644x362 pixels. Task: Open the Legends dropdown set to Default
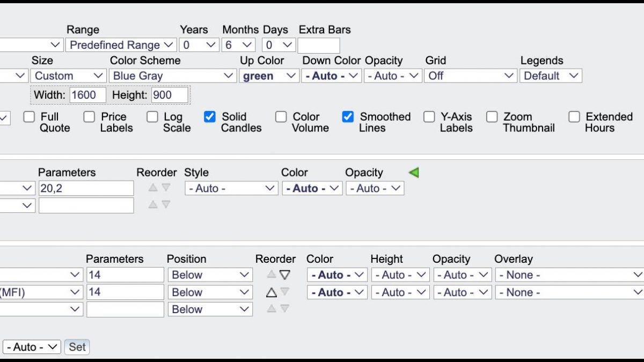(551, 76)
